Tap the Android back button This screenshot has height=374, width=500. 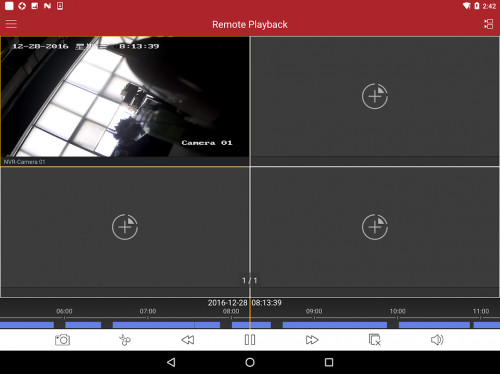171,362
